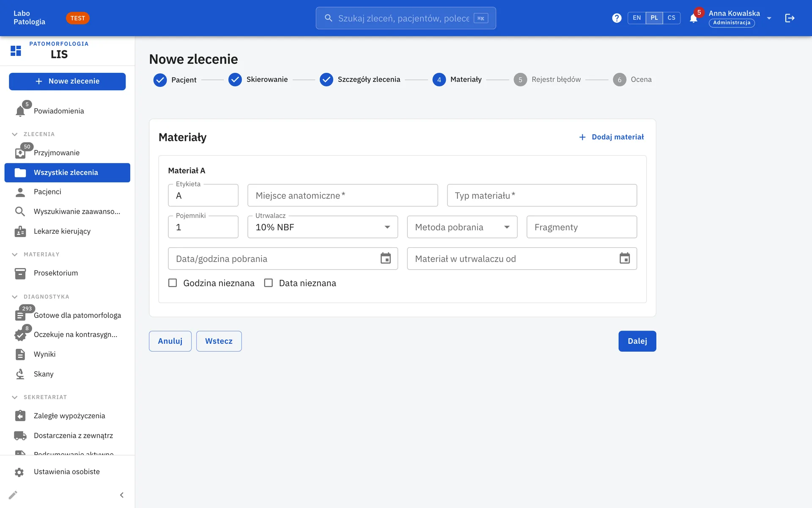Collapse the SEKRETARIAT section

(15, 397)
